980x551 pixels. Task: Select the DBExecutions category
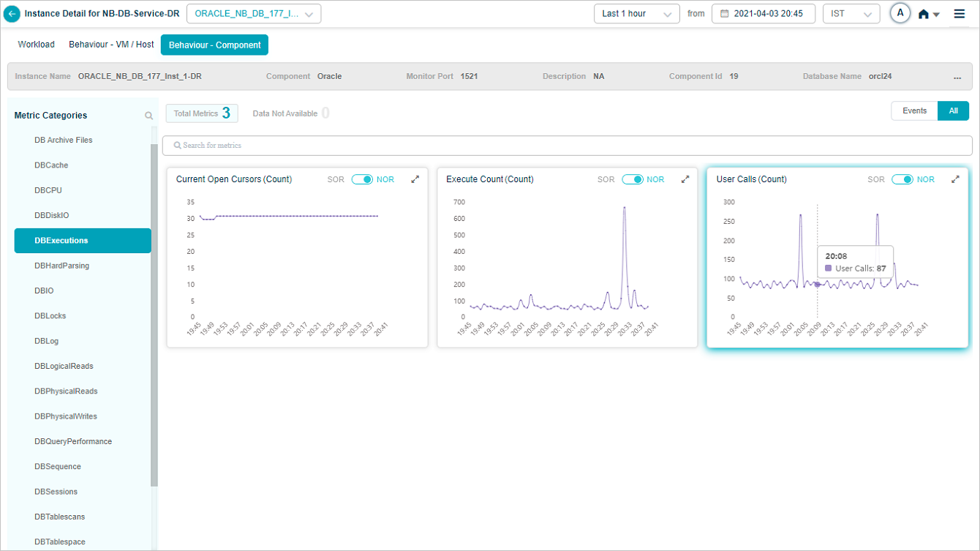83,241
